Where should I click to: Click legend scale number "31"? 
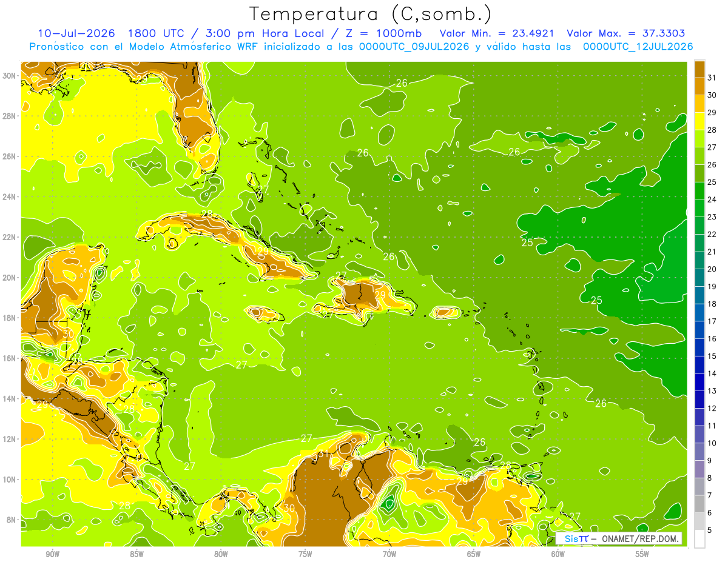[712, 78]
